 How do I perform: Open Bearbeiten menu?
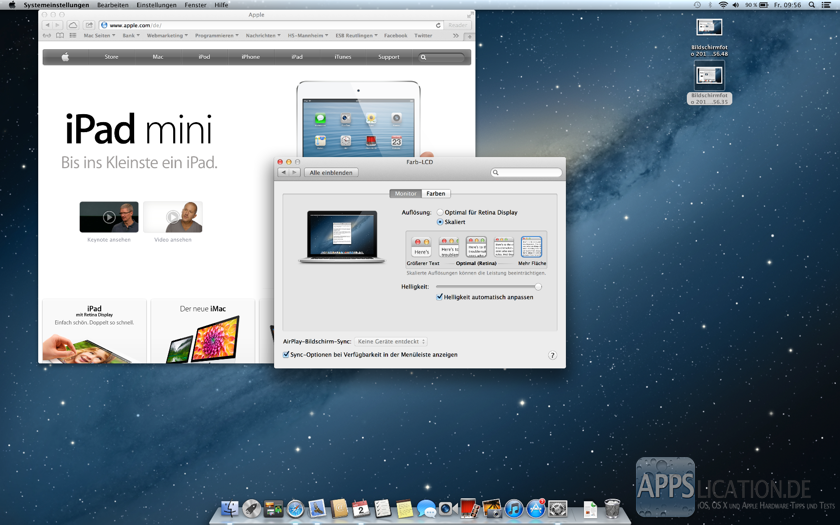point(112,5)
